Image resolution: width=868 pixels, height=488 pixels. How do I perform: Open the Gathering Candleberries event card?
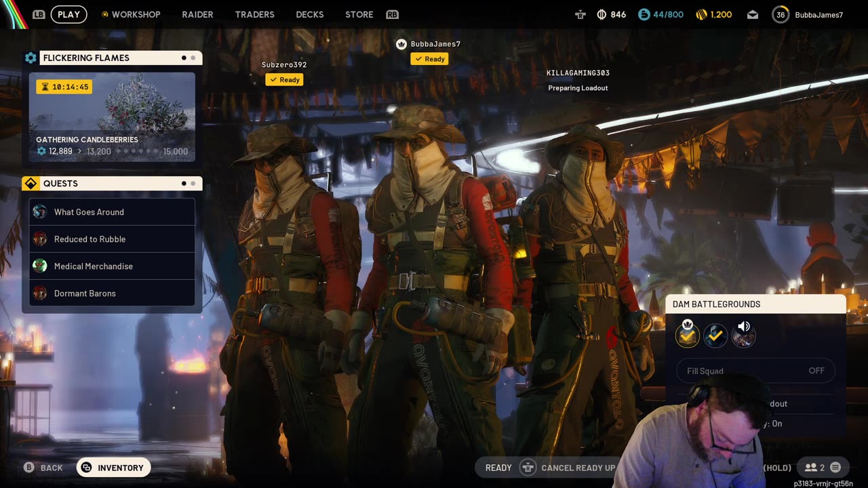[x=112, y=117]
